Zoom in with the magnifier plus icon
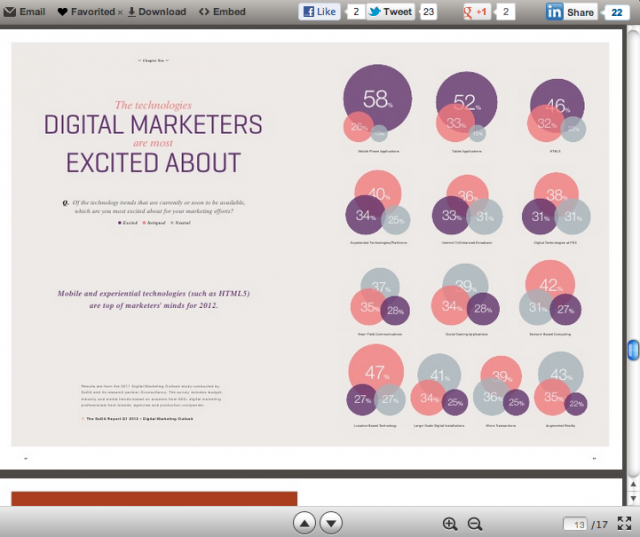Screen dimensions: 640x537 pos(450,523)
